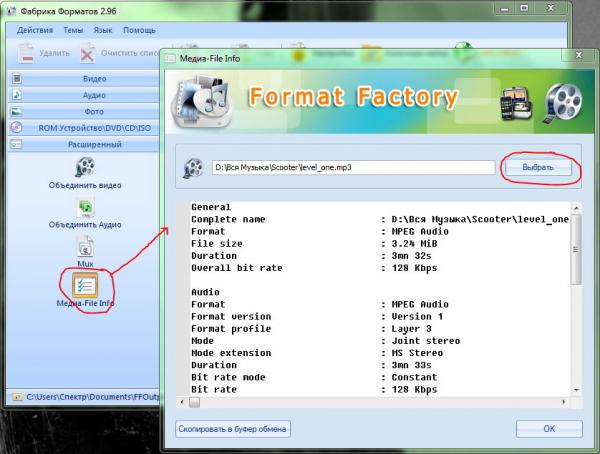Click the file path input field
Image resolution: width=600 pixels, height=454 pixels.
(x=354, y=167)
